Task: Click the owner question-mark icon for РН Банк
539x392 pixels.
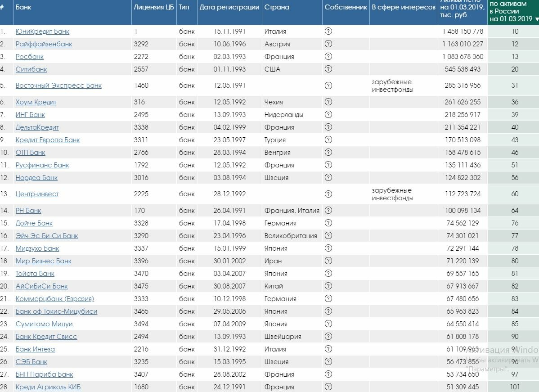Action: (x=328, y=211)
